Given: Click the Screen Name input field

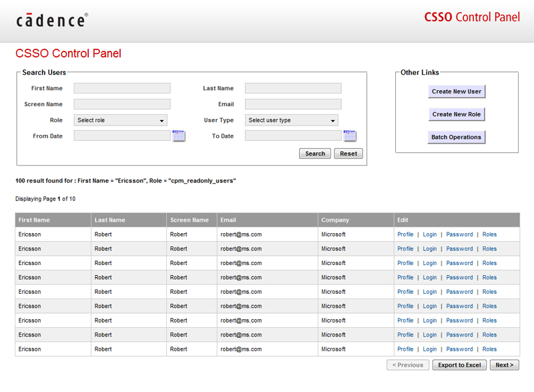Looking at the screenshot, I should point(122,104).
